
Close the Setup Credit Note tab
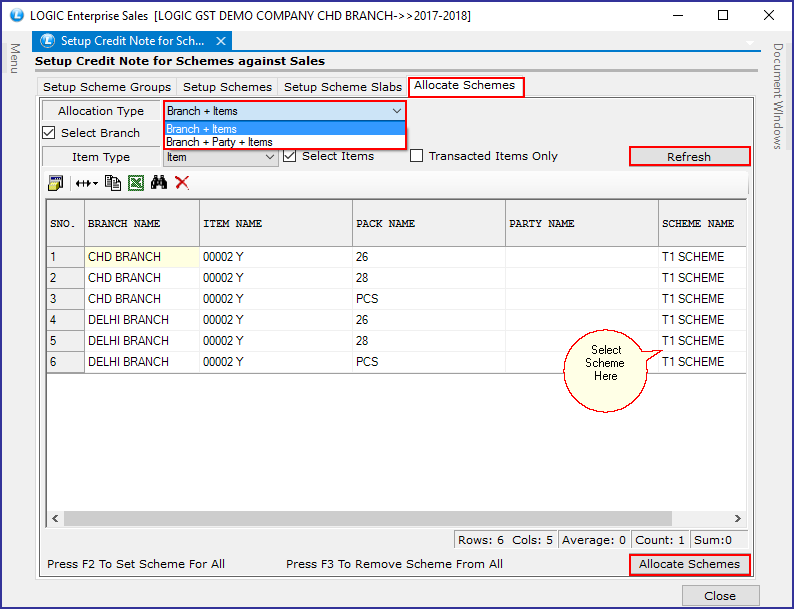point(221,41)
